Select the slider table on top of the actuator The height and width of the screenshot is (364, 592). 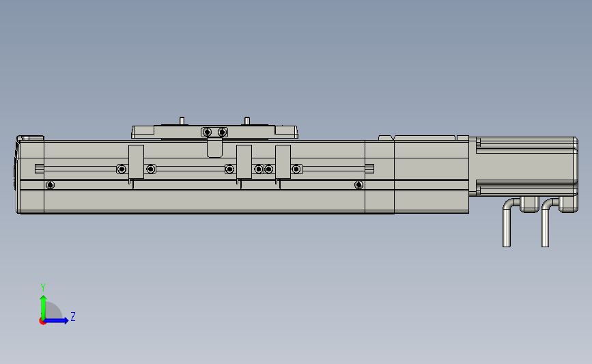(x=214, y=132)
